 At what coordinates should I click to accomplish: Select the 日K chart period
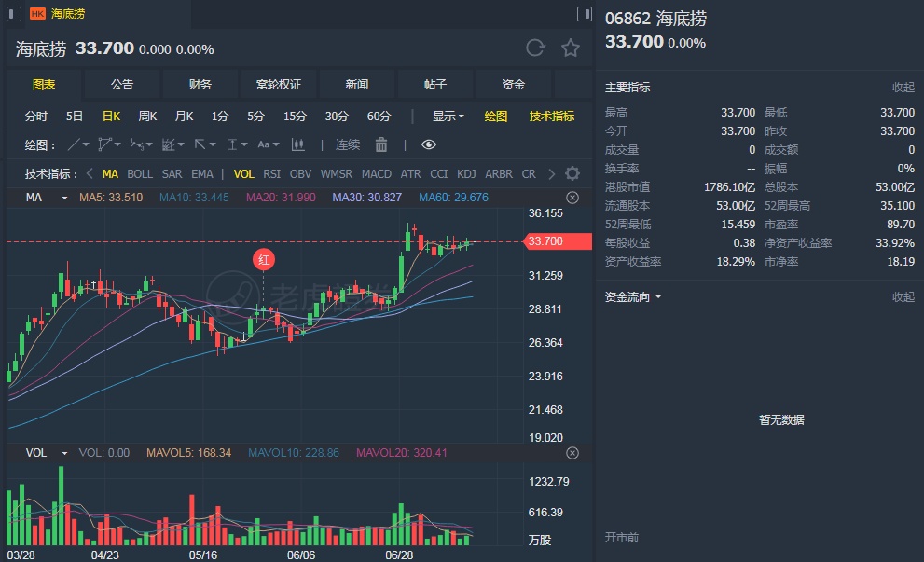[111, 117]
